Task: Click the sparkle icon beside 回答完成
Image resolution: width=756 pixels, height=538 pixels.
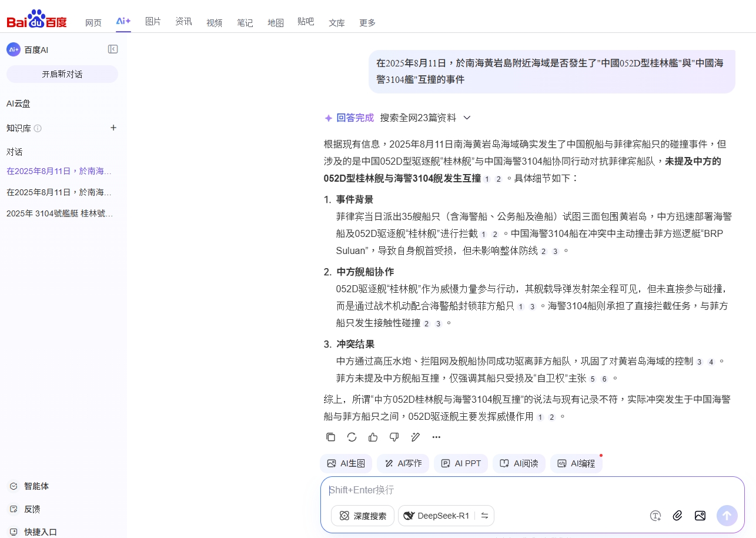Action: click(x=329, y=118)
